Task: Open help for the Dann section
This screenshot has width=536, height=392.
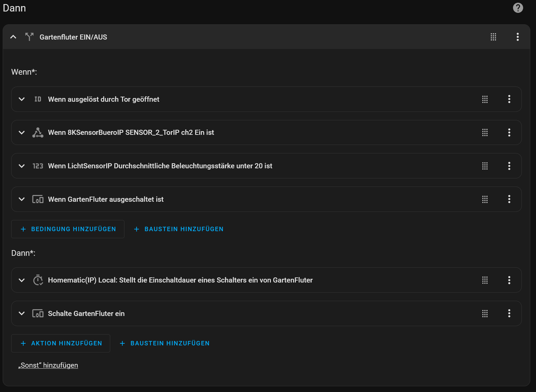Action: pos(518,8)
